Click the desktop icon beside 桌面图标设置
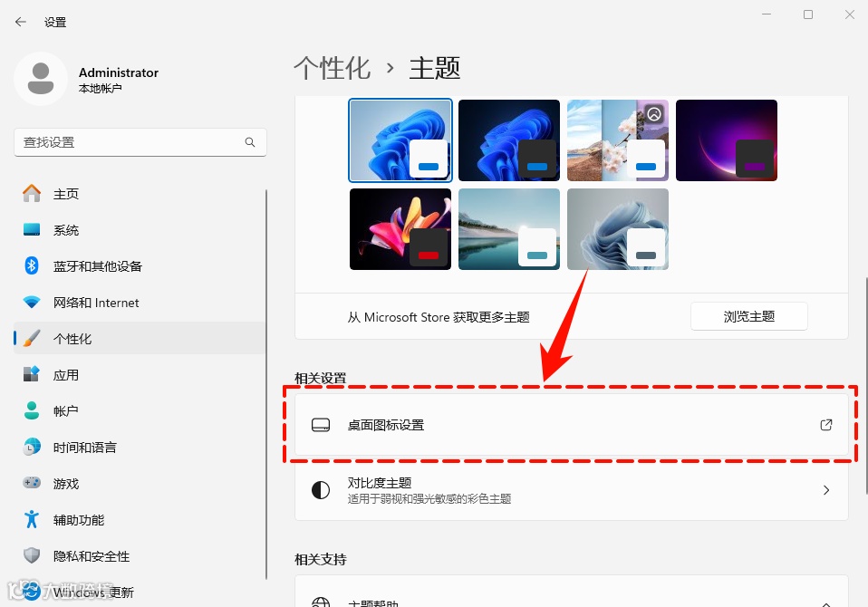 point(321,425)
